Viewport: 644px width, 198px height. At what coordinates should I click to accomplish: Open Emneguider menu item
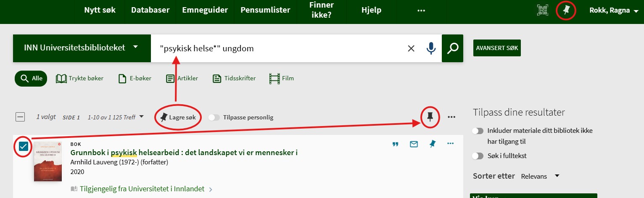point(205,10)
